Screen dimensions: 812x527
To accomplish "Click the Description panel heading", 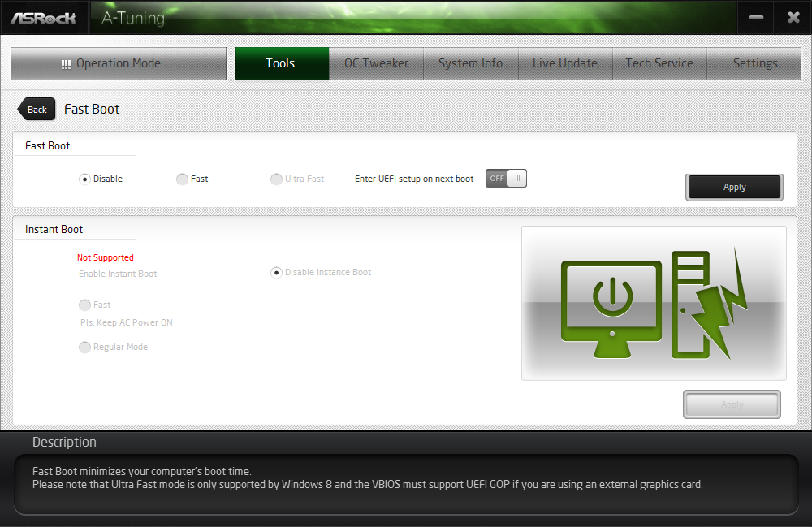I will point(64,442).
